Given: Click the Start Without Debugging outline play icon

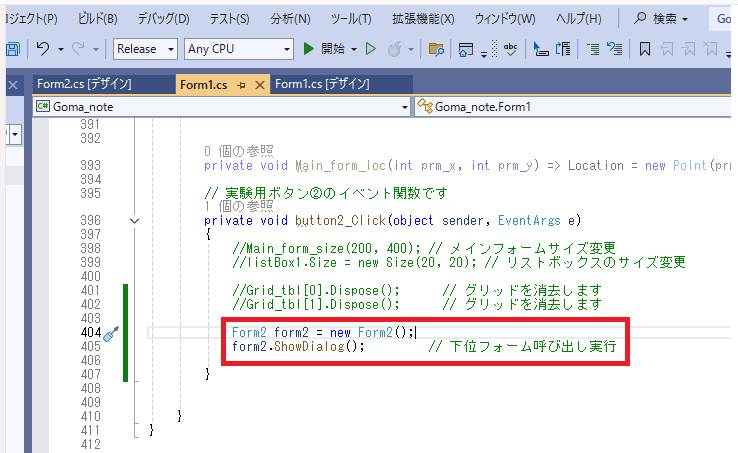Looking at the screenshot, I should point(371,49).
